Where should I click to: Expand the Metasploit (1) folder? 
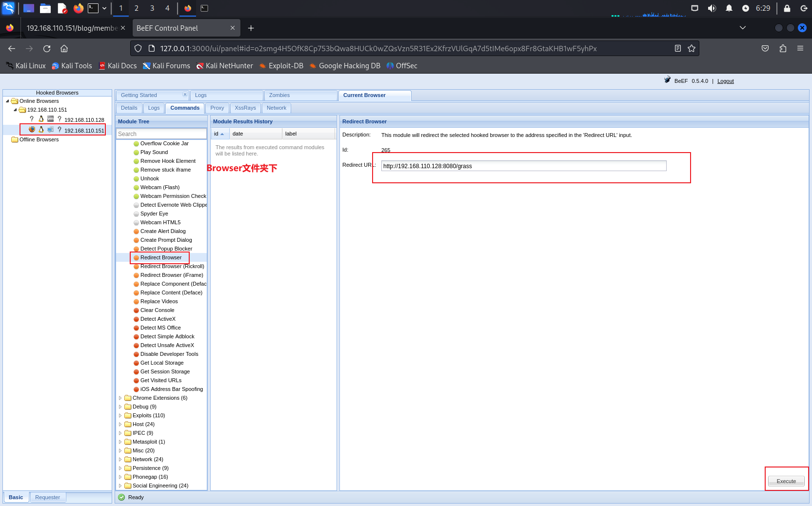(120, 442)
